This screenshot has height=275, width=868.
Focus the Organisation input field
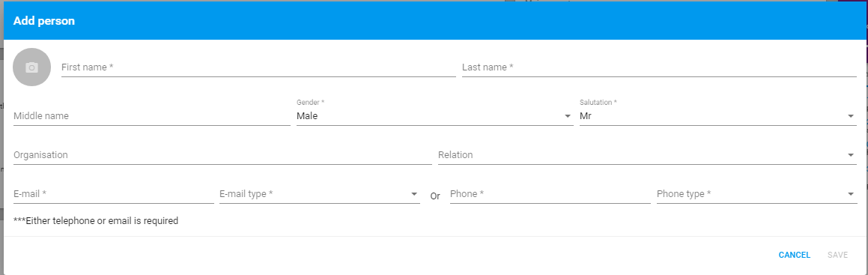(x=222, y=155)
